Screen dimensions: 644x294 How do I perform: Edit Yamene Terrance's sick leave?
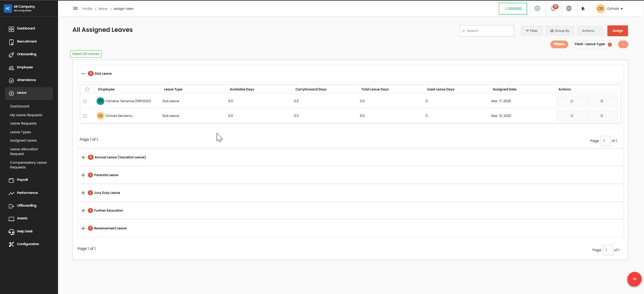572,101
